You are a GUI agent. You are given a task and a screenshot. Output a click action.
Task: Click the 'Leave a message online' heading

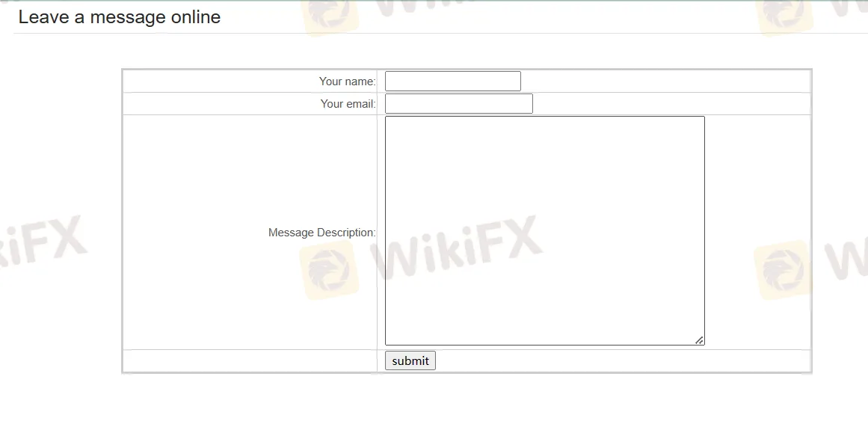120,16
